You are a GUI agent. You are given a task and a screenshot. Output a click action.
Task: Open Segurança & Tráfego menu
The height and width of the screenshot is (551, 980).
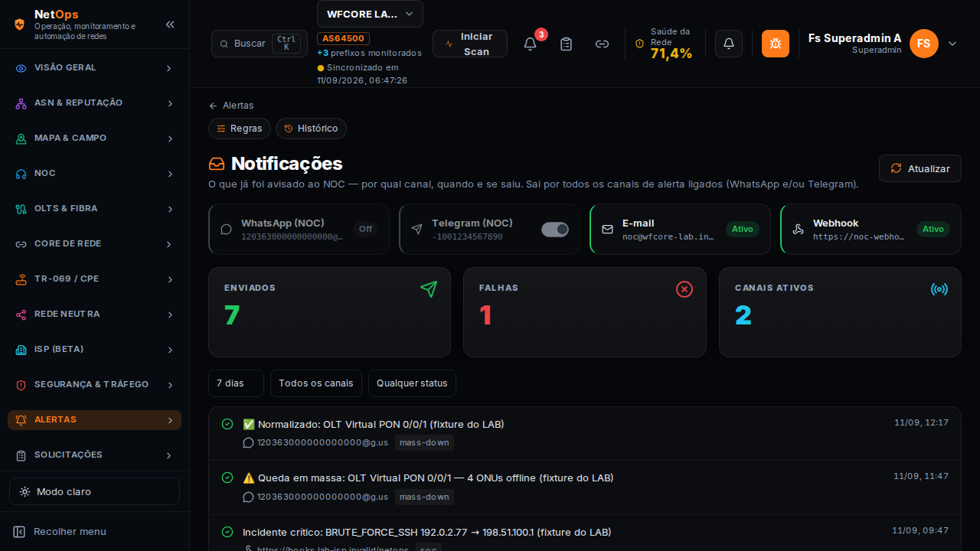click(x=94, y=385)
